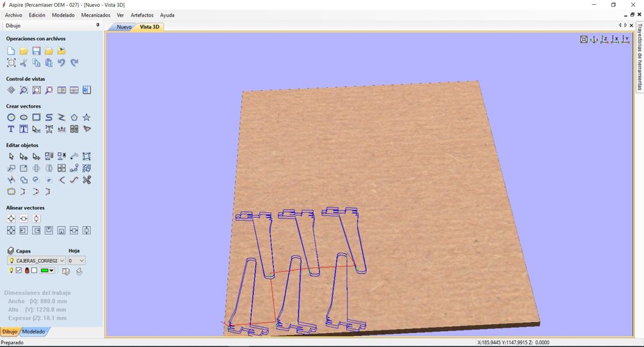
Task: Click the Espesor (Z): 18.1 mm text
Action: pyautogui.click(x=37, y=318)
